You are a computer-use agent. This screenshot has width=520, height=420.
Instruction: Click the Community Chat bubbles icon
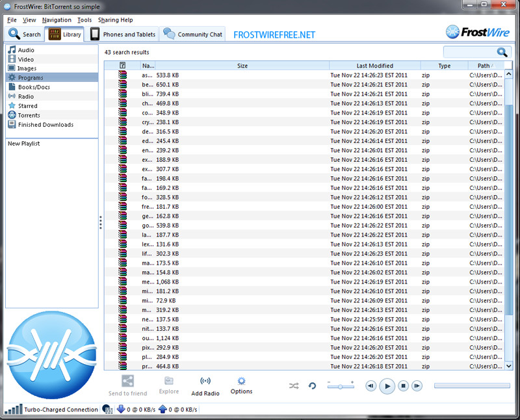click(x=169, y=34)
